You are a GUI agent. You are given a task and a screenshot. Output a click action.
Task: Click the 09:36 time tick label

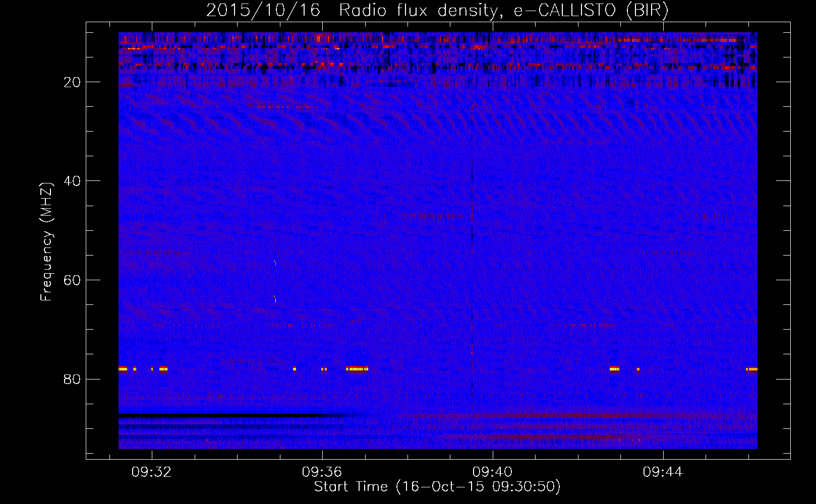coord(322,472)
